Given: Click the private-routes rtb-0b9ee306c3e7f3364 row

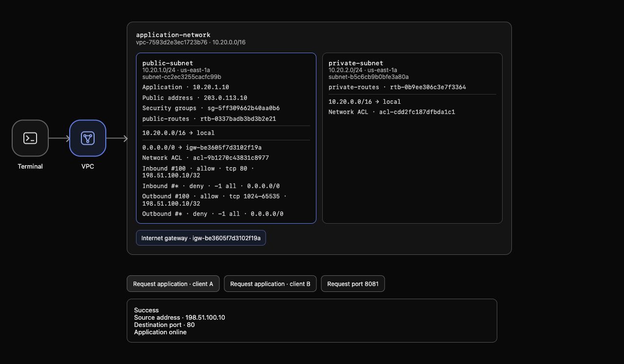Looking at the screenshot, I should tap(397, 87).
